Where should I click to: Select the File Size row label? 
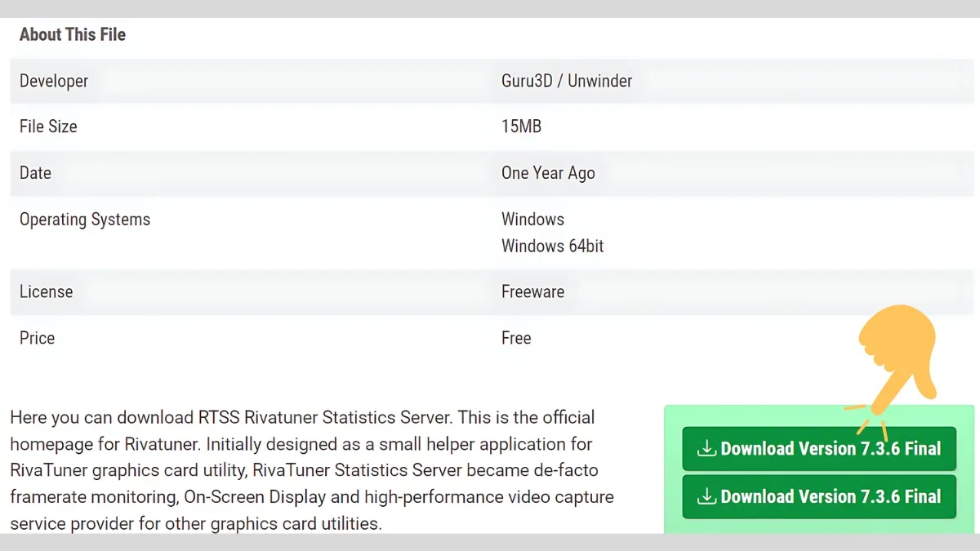(48, 127)
